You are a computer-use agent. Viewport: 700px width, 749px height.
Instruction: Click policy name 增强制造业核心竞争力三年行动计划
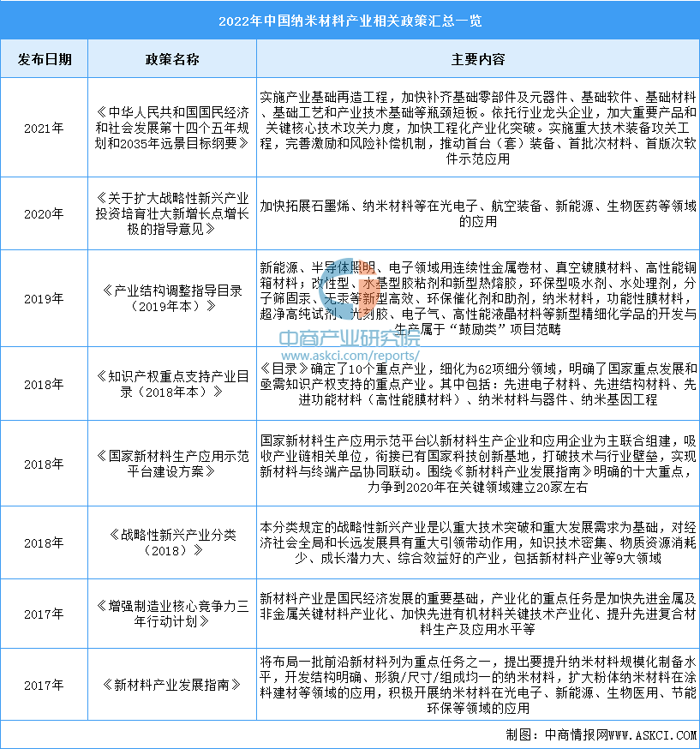(172, 614)
